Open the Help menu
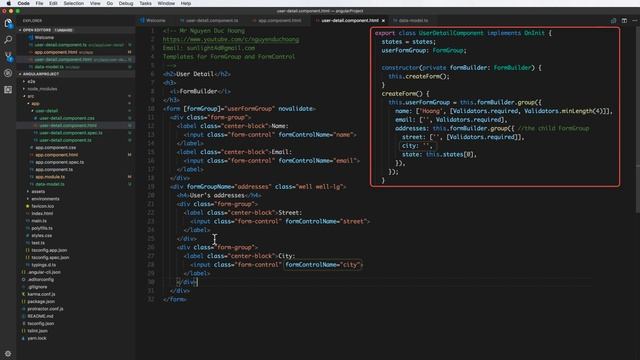640x360 pixels. pos(186,3)
